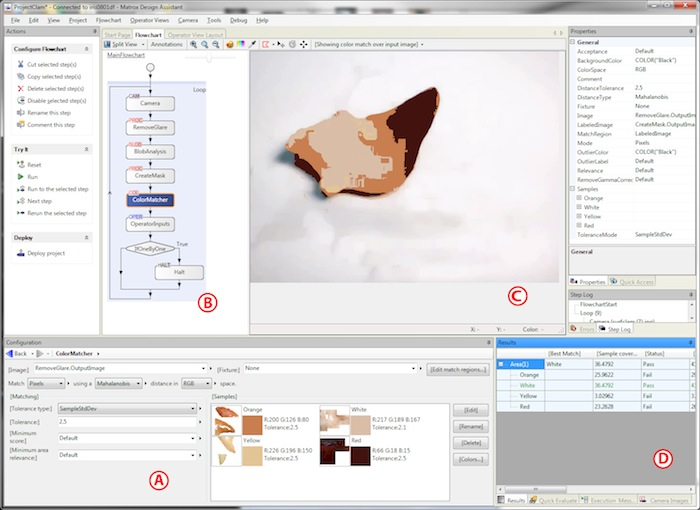Click the Edit match regions button
Image resolution: width=700 pixels, height=510 pixels.
pos(457,370)
